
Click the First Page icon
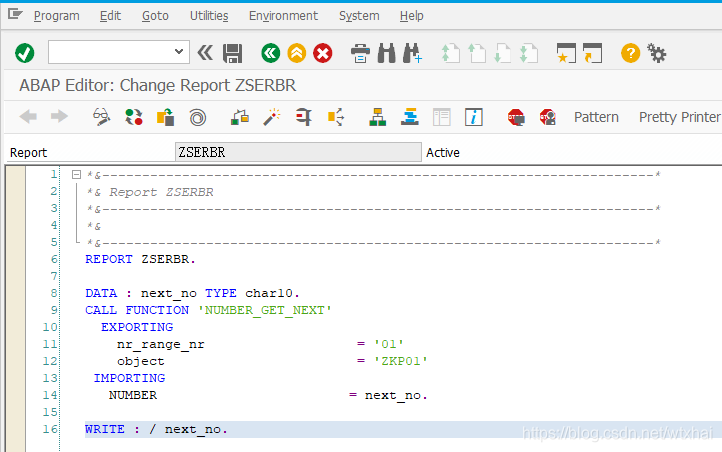(450, 53)
